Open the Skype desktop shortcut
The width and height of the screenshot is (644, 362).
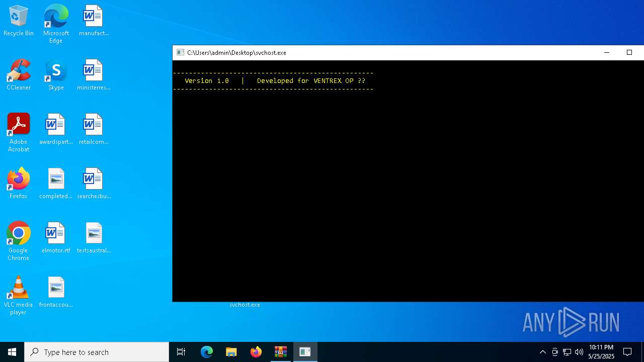click(56, 75)
